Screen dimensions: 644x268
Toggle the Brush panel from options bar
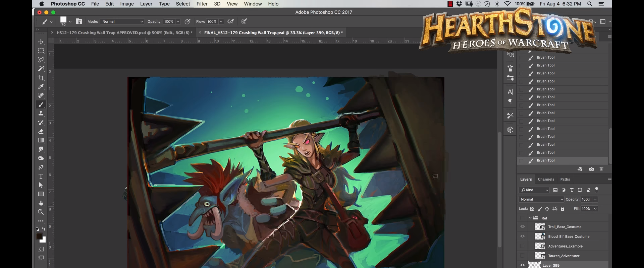[x=79, y=21]
